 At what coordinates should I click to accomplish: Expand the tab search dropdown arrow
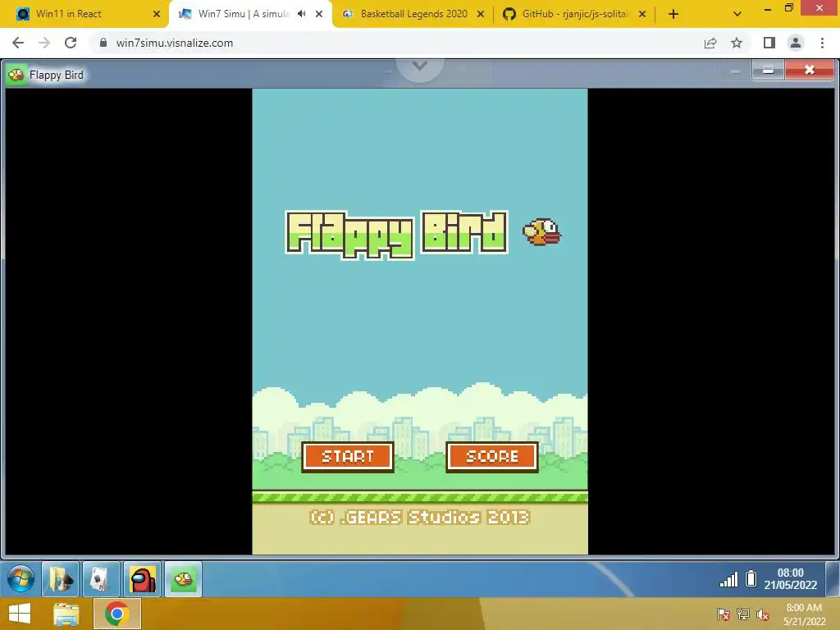click(x=737, y=14)
